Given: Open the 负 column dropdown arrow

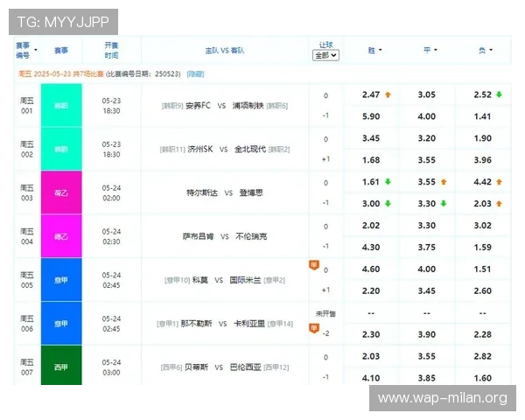Looking at the screenshot, I should point(491,50).
